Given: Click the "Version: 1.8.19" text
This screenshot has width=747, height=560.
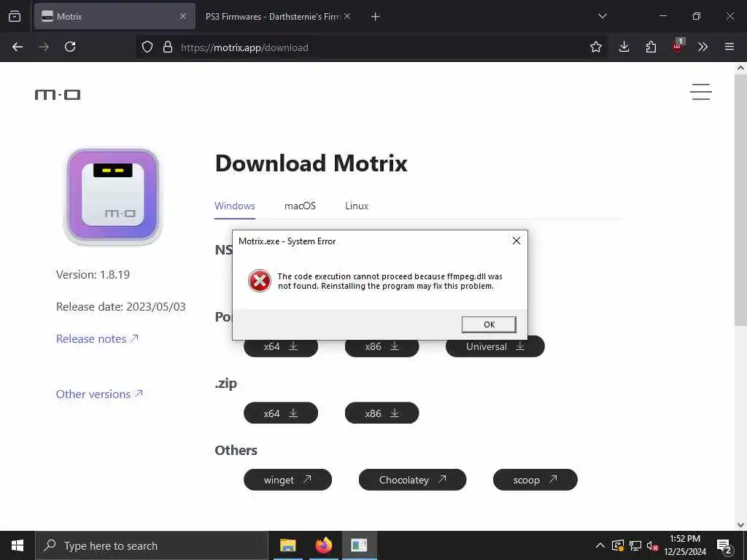Looking at the screenshot, I should click(93, 275).
